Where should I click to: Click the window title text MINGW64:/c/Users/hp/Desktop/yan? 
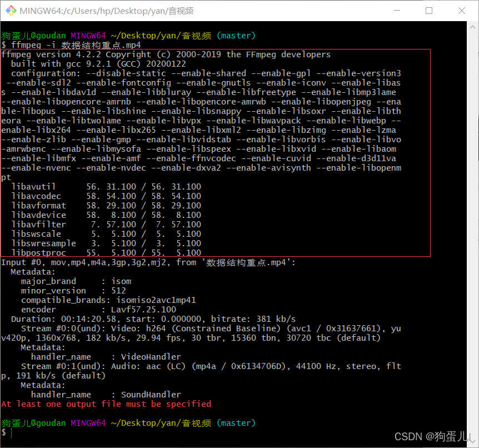click(x=106, y=11)
